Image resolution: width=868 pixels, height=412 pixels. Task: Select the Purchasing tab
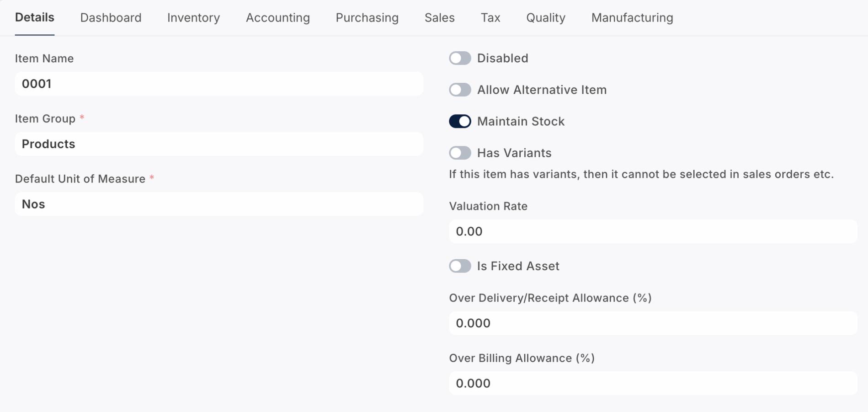click(x=367, y=17)
